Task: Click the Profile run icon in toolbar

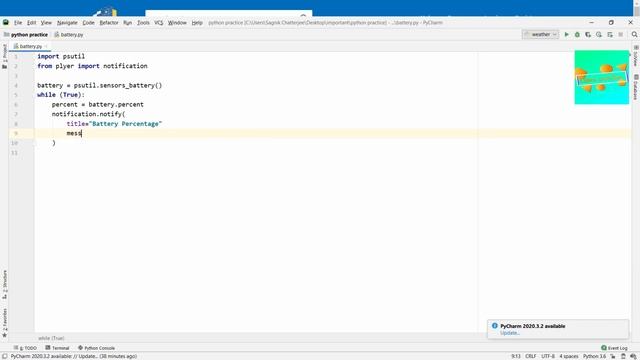Action: 599,35
